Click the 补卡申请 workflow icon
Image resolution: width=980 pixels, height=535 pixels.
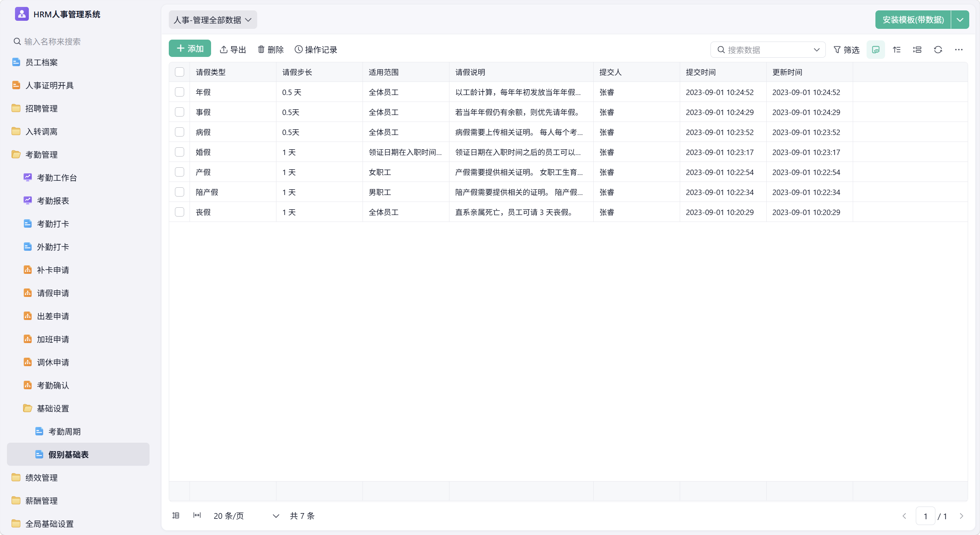(x=28, y=270)
